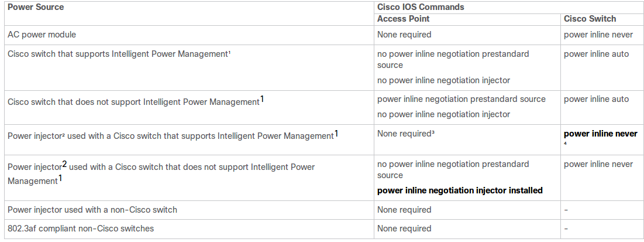Click the "Cisco IOS Commands" table header
The height and width of the screenshot is (242, 644).
(419, 7)
